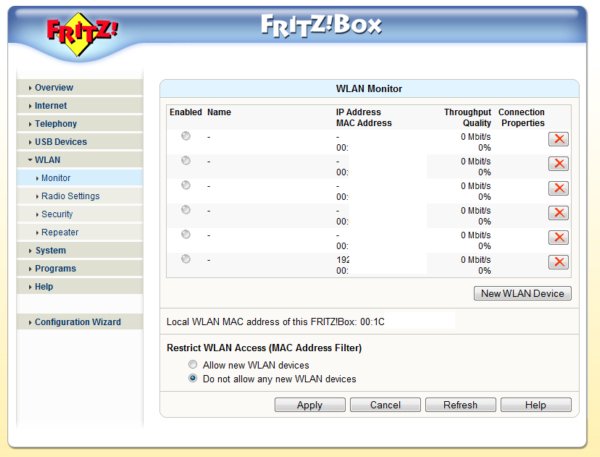Click the red X on fourth device row
Viewport: 600px width, 457px height.
click(559, 213)
